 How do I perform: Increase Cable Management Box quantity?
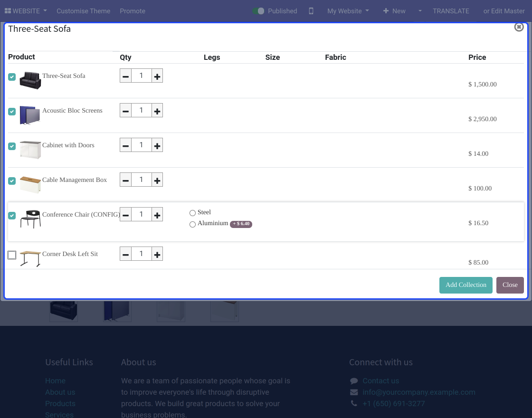pos(157,180)
